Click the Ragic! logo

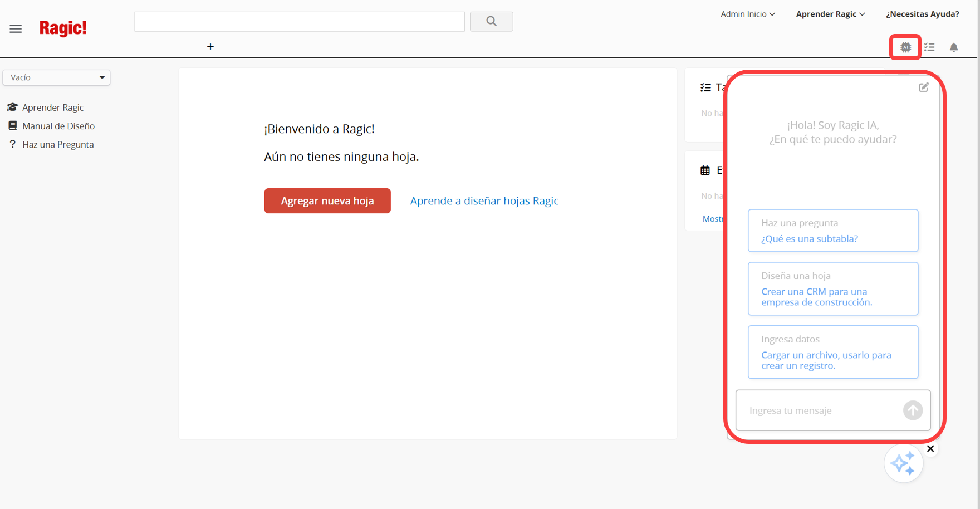63,28
